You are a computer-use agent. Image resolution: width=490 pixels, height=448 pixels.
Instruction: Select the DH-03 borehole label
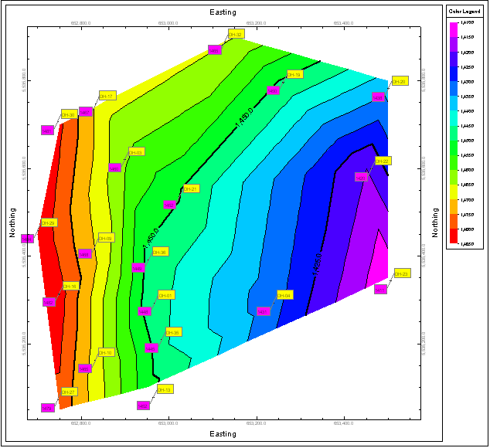[x=136, y=152]
